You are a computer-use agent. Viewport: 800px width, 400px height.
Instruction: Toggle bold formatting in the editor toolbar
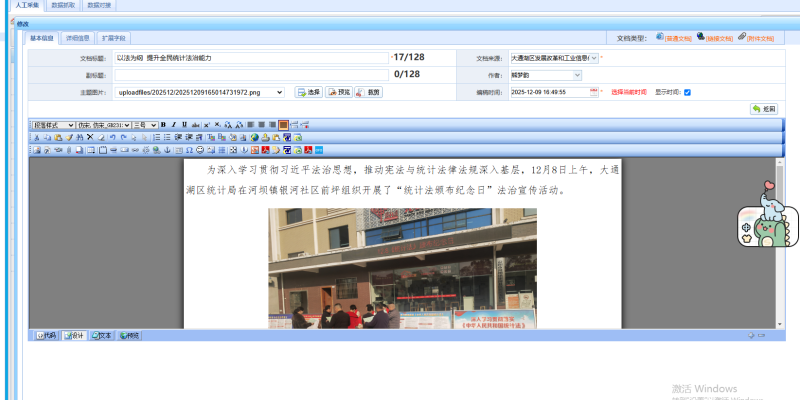point(163,124)
